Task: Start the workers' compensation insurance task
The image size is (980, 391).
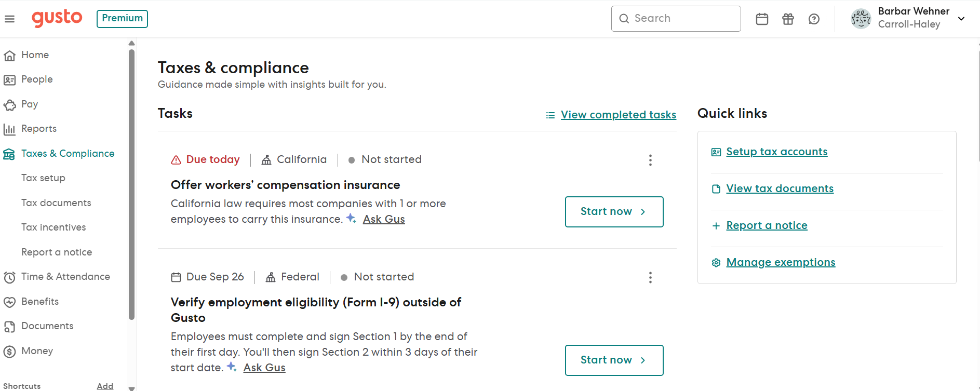Action: click(614, 212)
